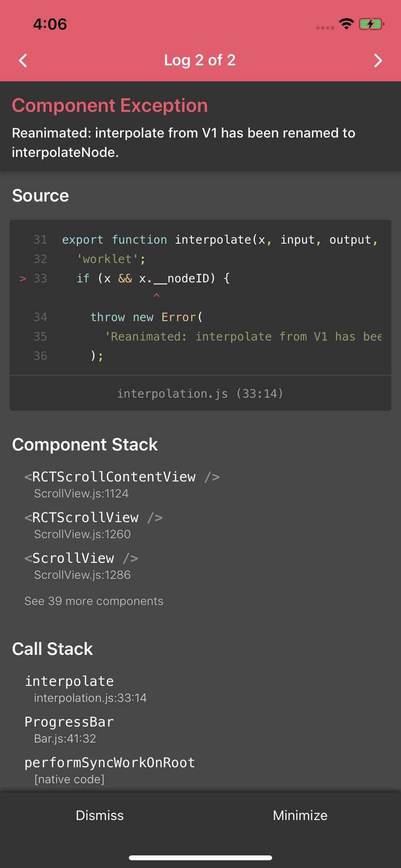Minimize the error log
This screenshot has width=401, height=868.
pyautogui.click(x=300, y=815)
